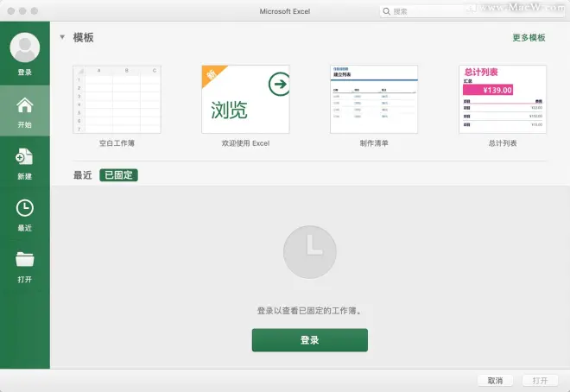Select the 登录 label under the avatar
This screenshot has width=570, height=392.
[25, 73]
